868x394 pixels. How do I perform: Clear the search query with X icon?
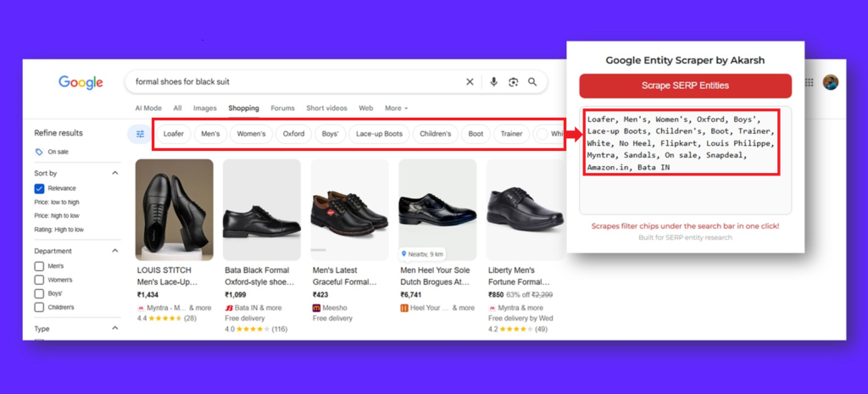pyautogui.click(x=470, y=82)
